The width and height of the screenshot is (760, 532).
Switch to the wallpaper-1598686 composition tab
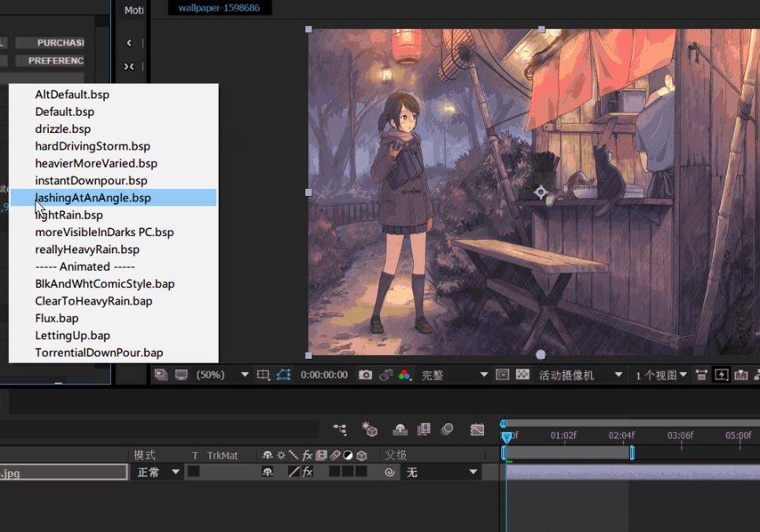tap(219, 8)
